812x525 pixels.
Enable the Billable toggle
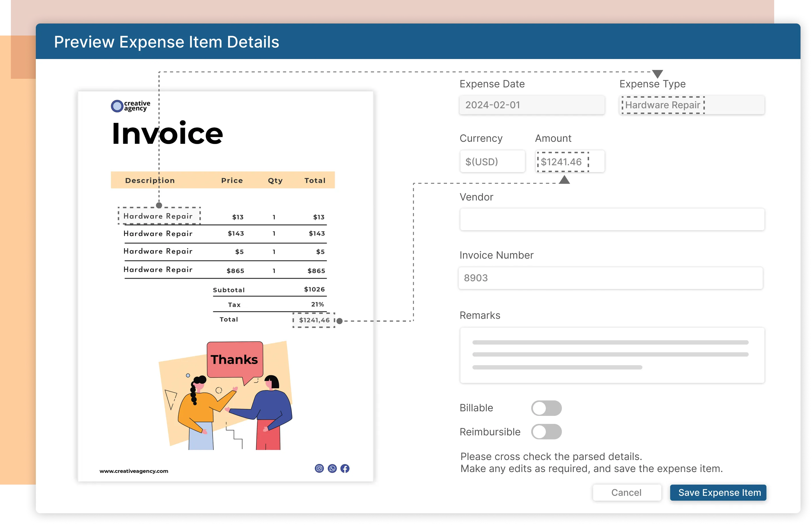[x=546, y=408]
